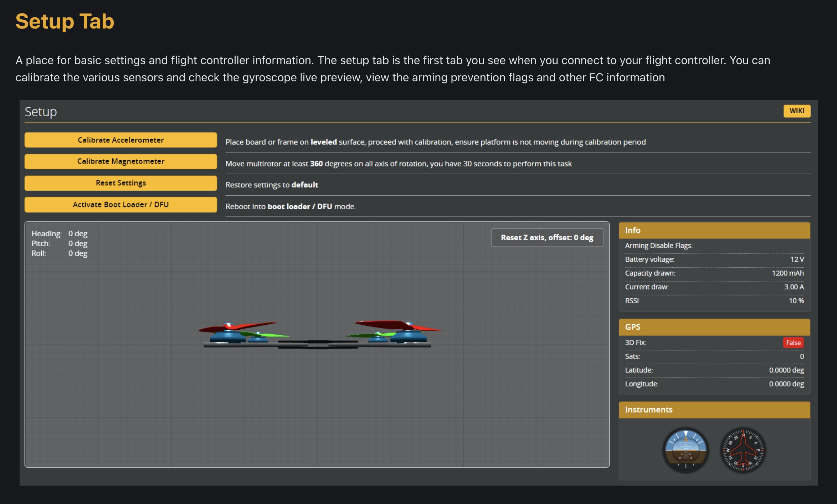
Task: Reset Z axis offset button
Action: tap(547, 237)
